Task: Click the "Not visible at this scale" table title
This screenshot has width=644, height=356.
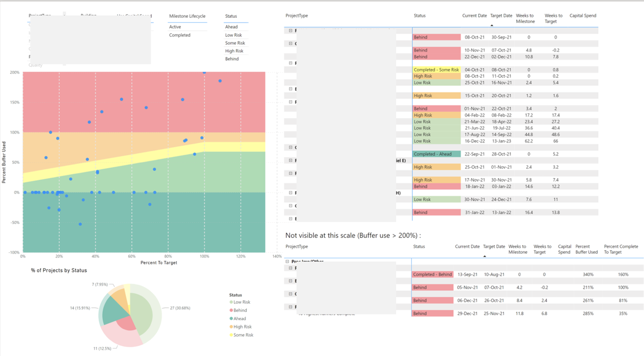Action: coord(353,236)
